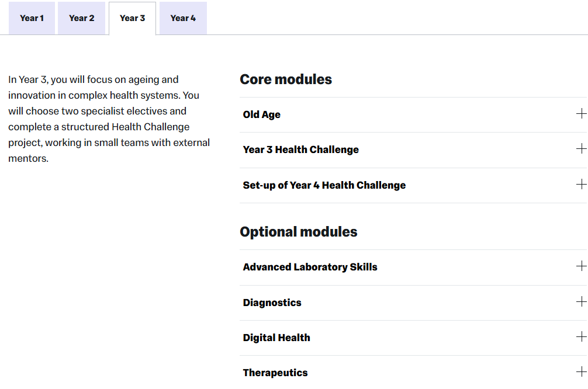Screen dimensions: 588x389
Task: Expand the Old Age module title
Action: [262, 114]
